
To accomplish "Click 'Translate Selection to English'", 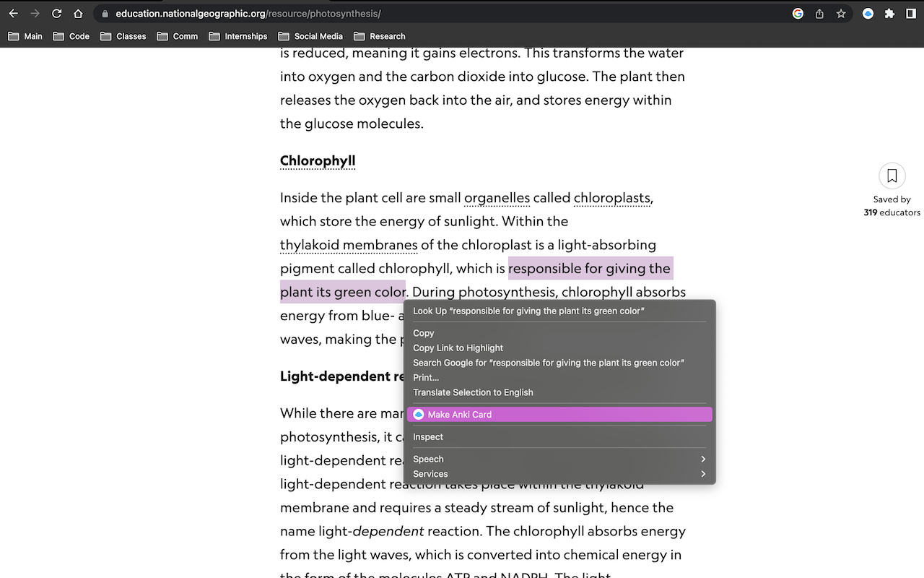I will click(473, 392).
